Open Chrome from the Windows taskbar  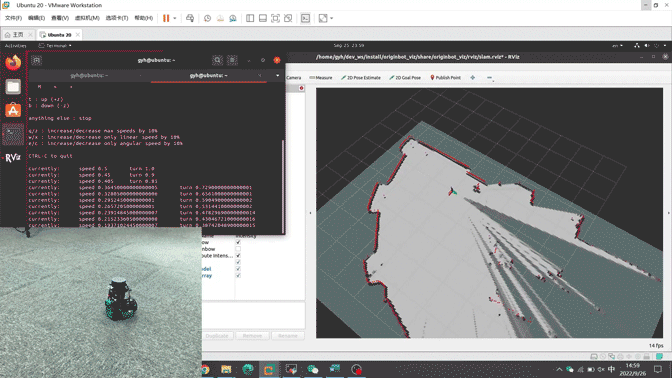(205, 369)
